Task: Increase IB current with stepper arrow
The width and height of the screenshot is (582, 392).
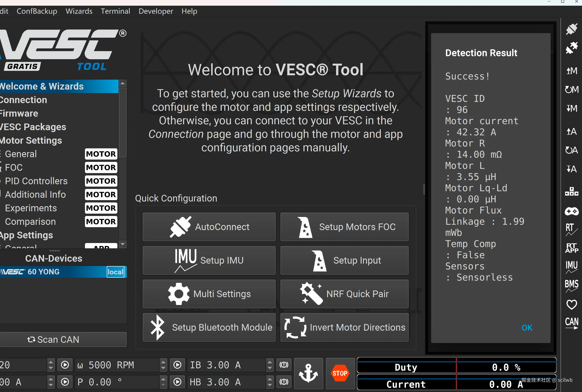Action: (x=269, y=362)
